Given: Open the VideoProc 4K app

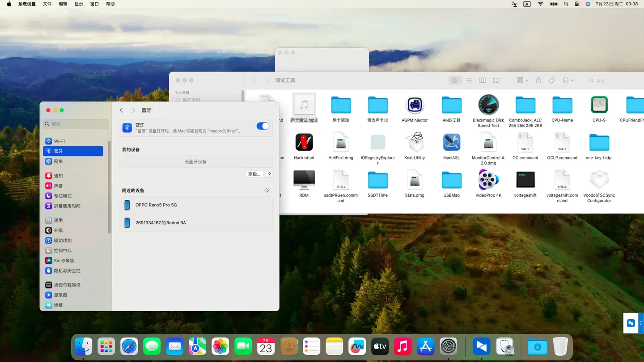Looking at the screenshot, I should click(x=488, y=180).
